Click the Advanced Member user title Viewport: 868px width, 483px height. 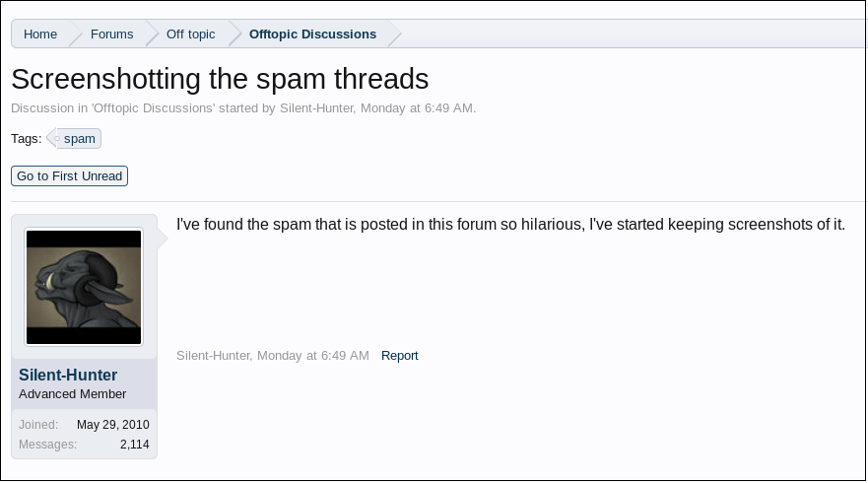tap(72, 393)
